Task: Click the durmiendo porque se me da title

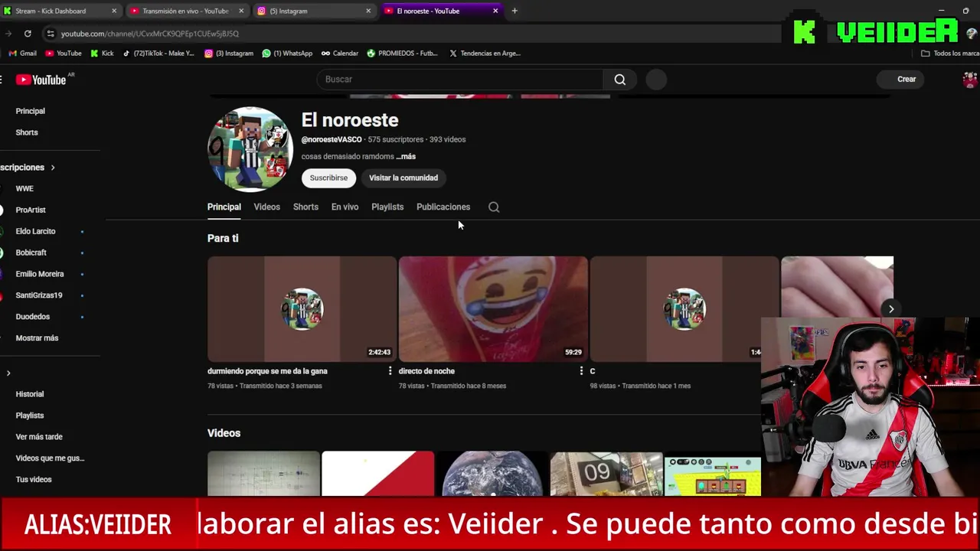Action: (x=267, y=371)
